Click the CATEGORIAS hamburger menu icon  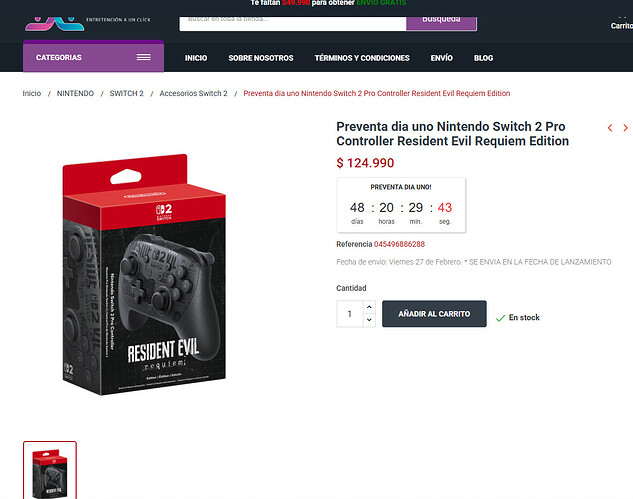tap(143, 57)
